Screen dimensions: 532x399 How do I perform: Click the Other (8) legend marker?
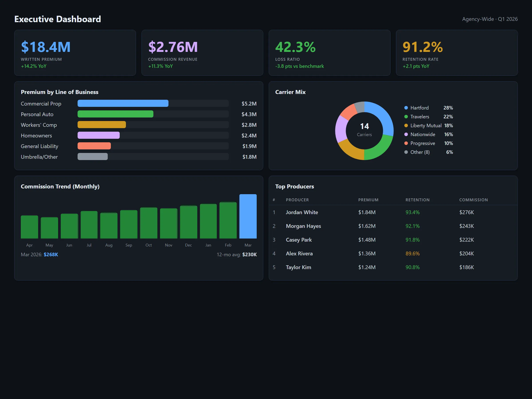[406, 152]
